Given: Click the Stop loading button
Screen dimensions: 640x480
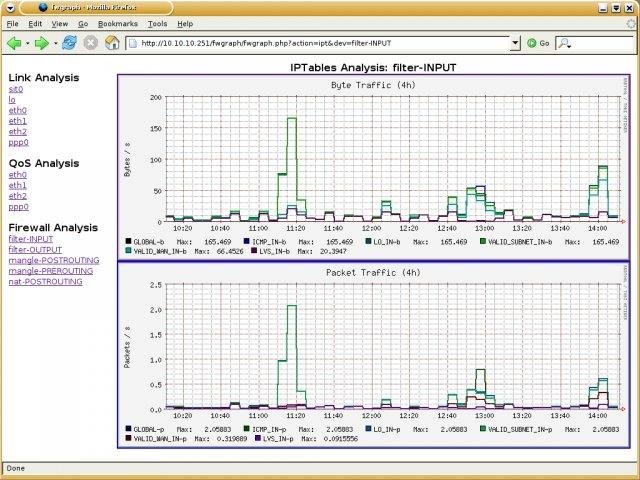Looking at the screenshot, I should (x=91, y=43).
